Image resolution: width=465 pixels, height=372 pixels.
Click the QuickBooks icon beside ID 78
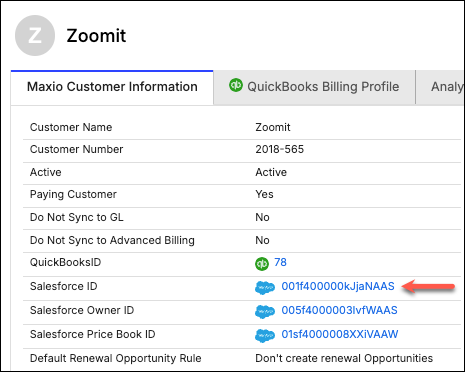point(262,264)
